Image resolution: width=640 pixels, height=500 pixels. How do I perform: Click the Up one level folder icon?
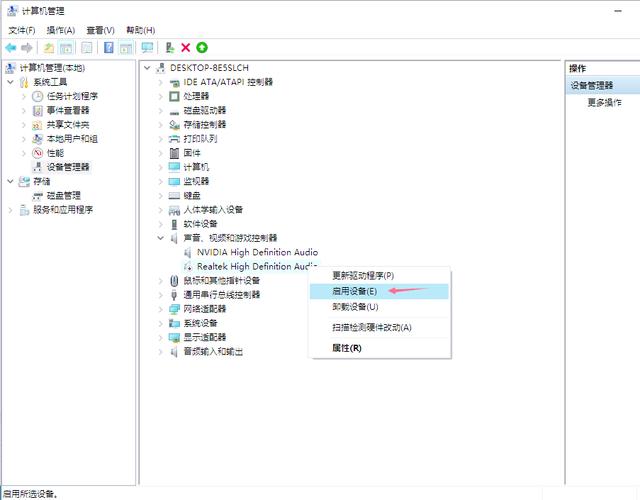coord(49,48)
